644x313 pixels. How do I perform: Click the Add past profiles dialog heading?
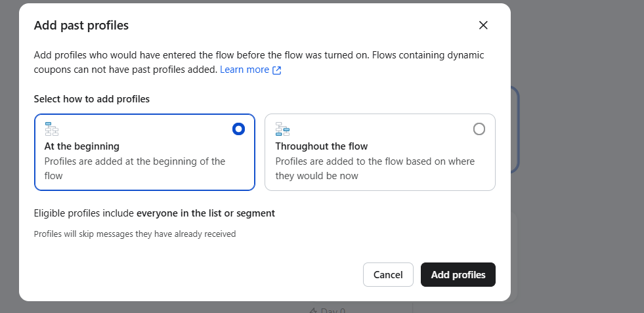coord(81,26)
